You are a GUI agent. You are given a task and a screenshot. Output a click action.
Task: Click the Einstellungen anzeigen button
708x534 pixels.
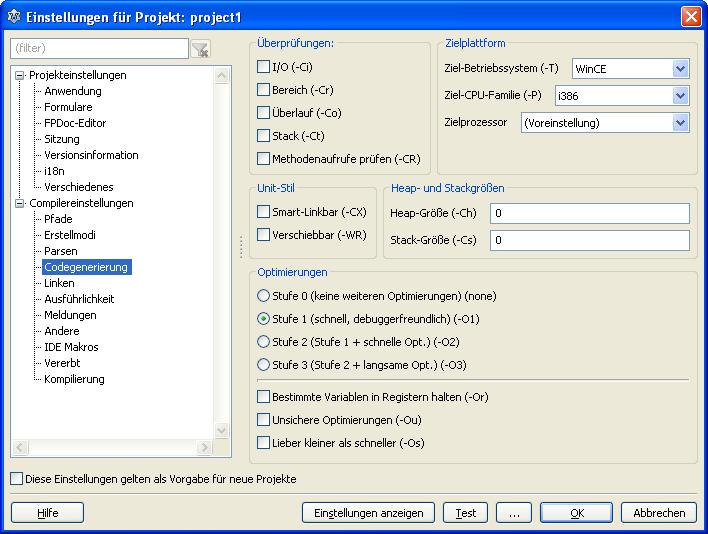click(x=368, y=513)
